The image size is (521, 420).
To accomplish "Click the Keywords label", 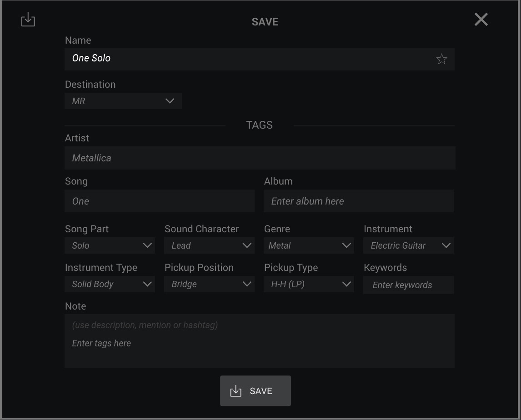I will 386,267.
